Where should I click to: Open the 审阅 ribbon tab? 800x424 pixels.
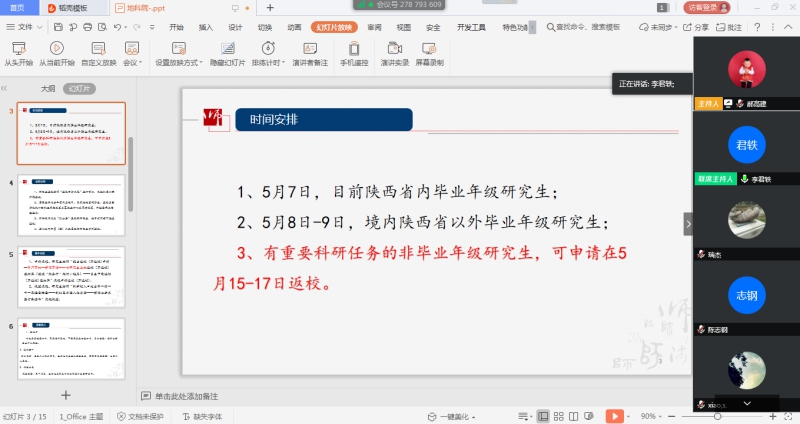click(x=374, y=27)
